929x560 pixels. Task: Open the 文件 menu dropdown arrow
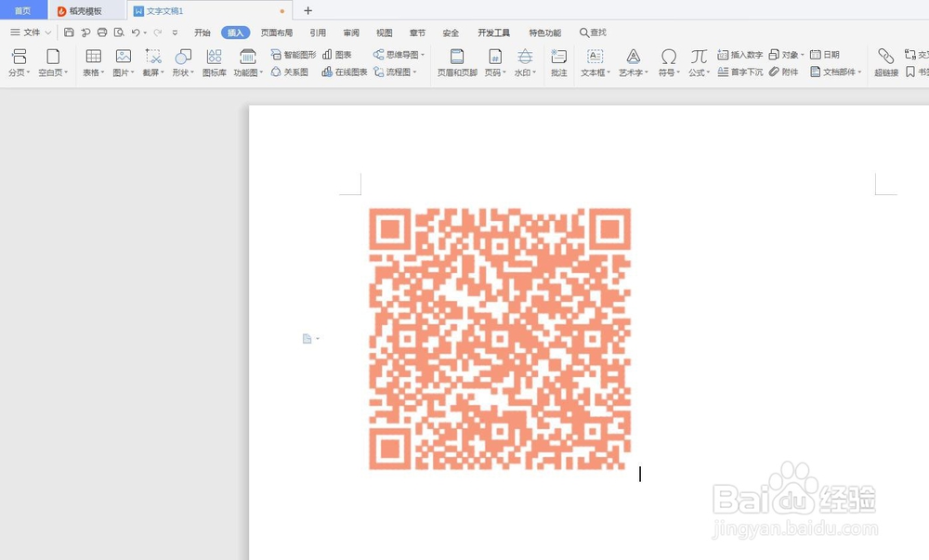48,33
